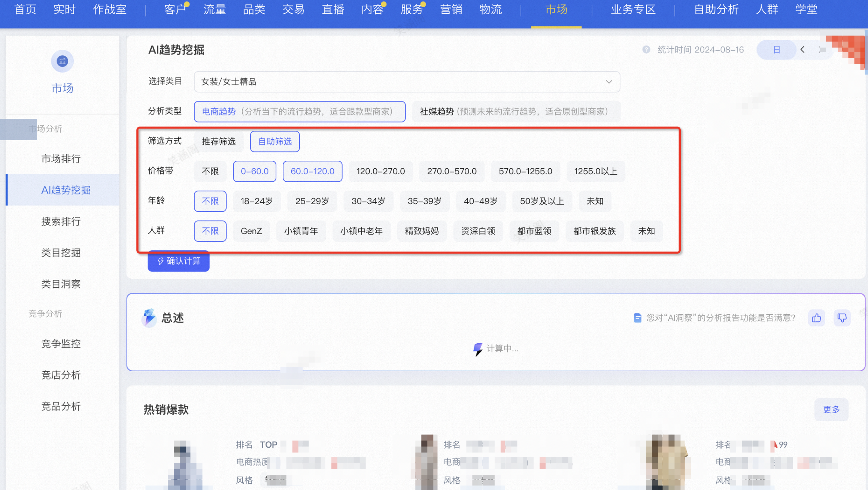Click 更多 in 热销爆款 section
This screenshot has height=490, width=868.
(x=831, y=409)
